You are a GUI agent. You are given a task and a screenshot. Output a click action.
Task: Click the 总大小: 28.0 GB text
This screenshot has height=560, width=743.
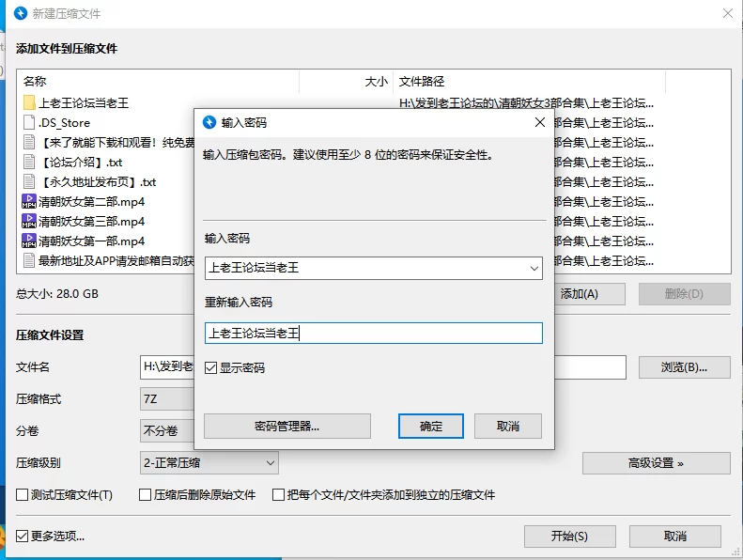tap(57, 294)
